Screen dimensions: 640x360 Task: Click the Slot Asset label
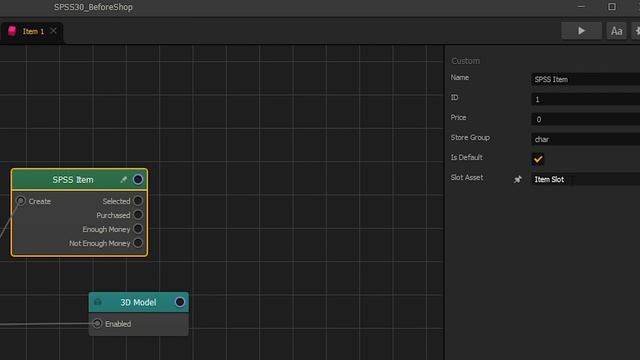tap(467, 178)
